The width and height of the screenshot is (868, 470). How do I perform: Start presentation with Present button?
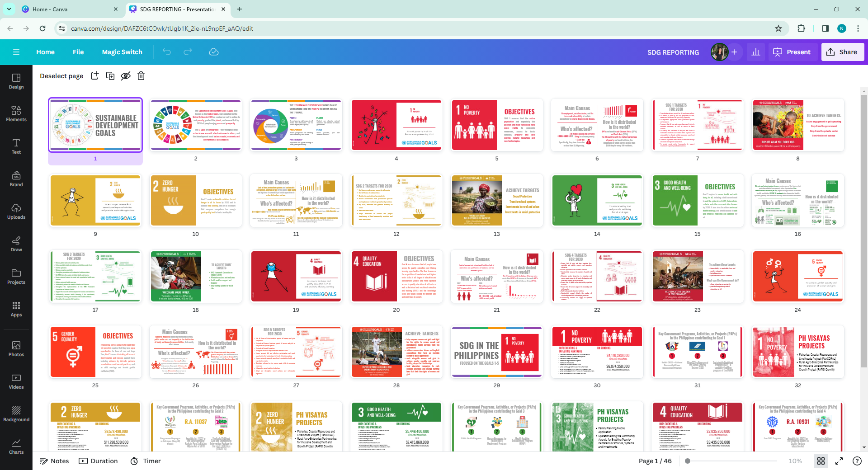click(x=792, y=52)
